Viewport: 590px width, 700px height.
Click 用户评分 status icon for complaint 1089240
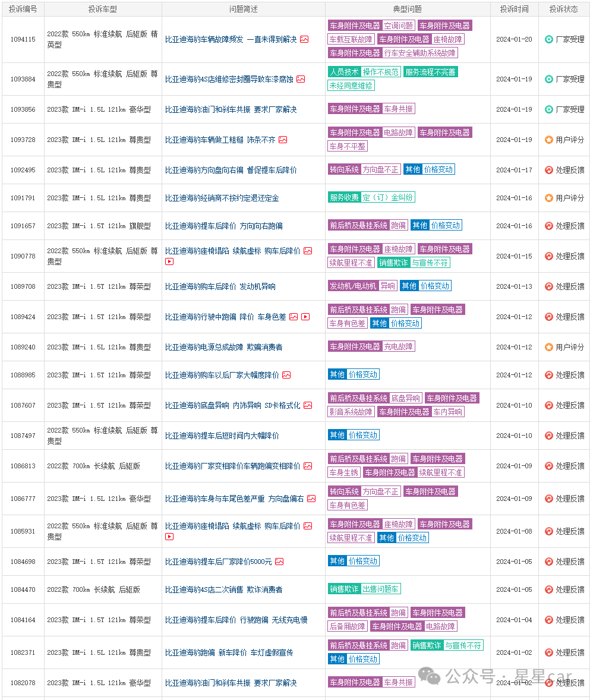(549, 347)
